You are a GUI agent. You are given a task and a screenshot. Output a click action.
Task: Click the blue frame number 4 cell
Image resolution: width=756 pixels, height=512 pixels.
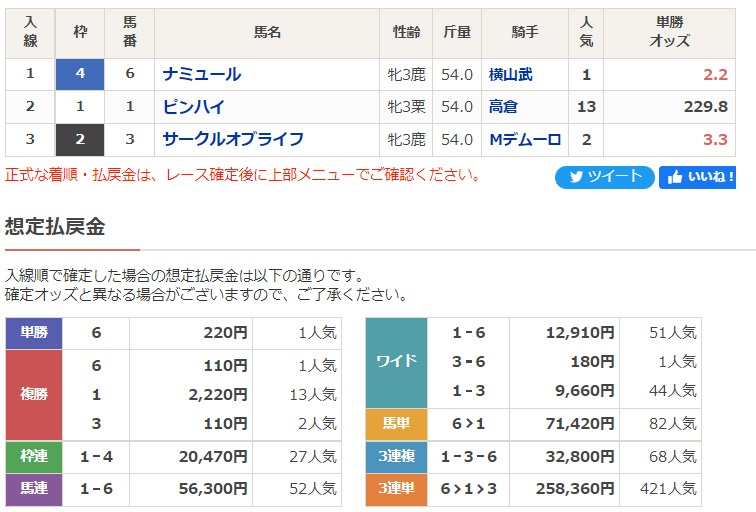pos(80,74)
